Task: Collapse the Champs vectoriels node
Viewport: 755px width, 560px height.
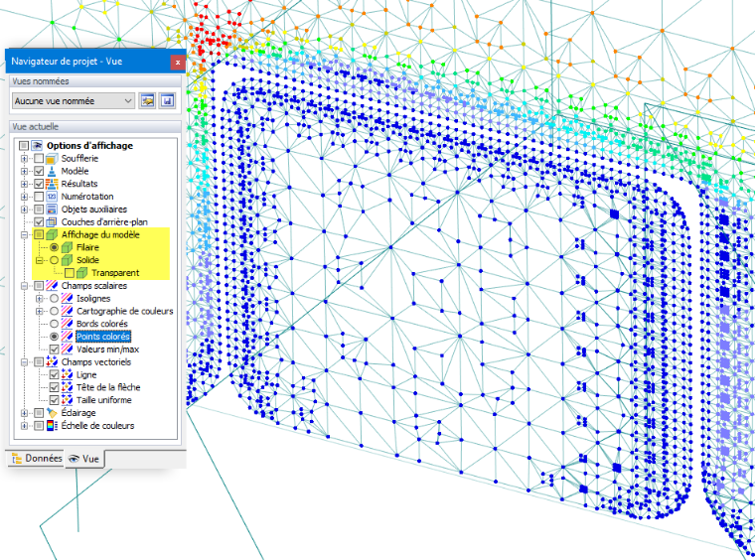Action: (24, 361)
